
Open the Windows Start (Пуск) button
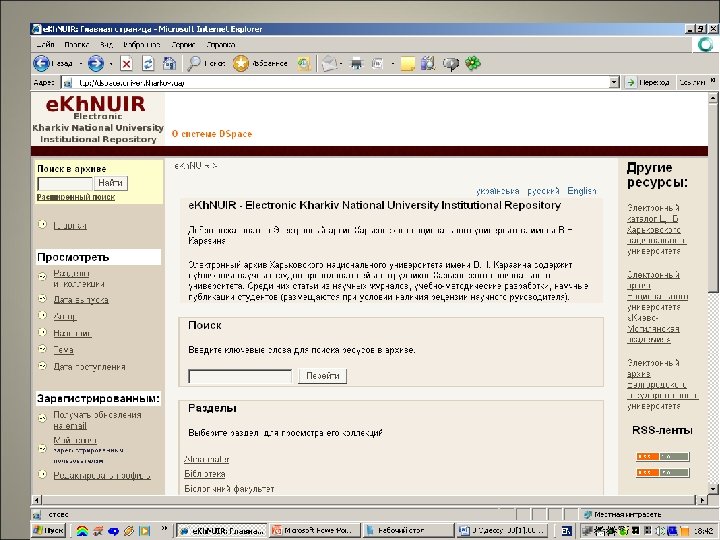tap(49, 530)
